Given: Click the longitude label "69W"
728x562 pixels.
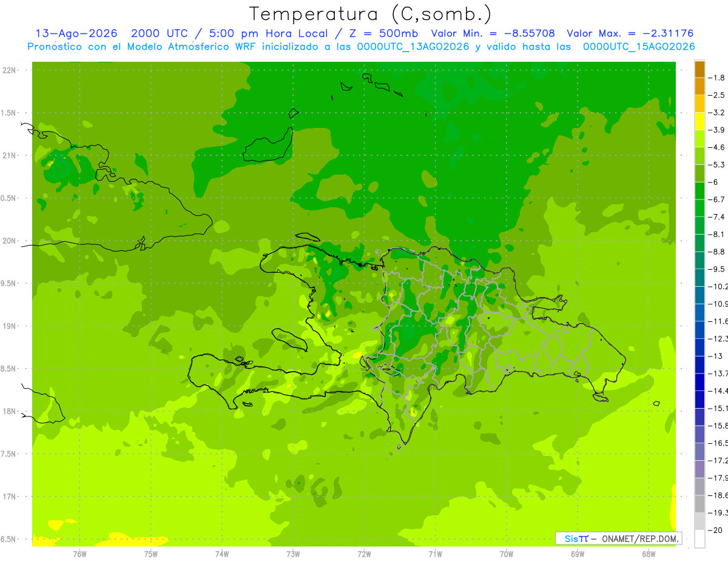Looking at the screenshot, I should (x=578, y=554).
